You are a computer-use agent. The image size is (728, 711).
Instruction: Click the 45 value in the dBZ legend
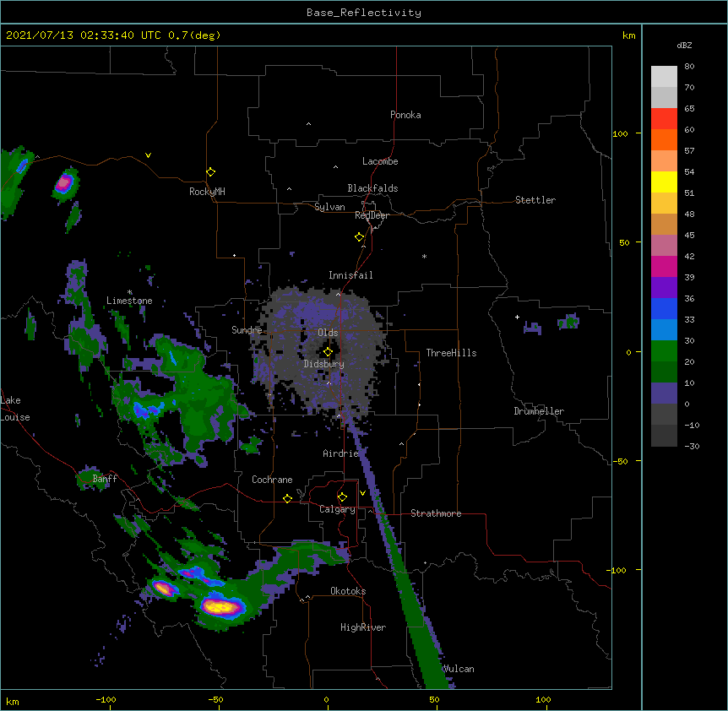coord(689,235)
